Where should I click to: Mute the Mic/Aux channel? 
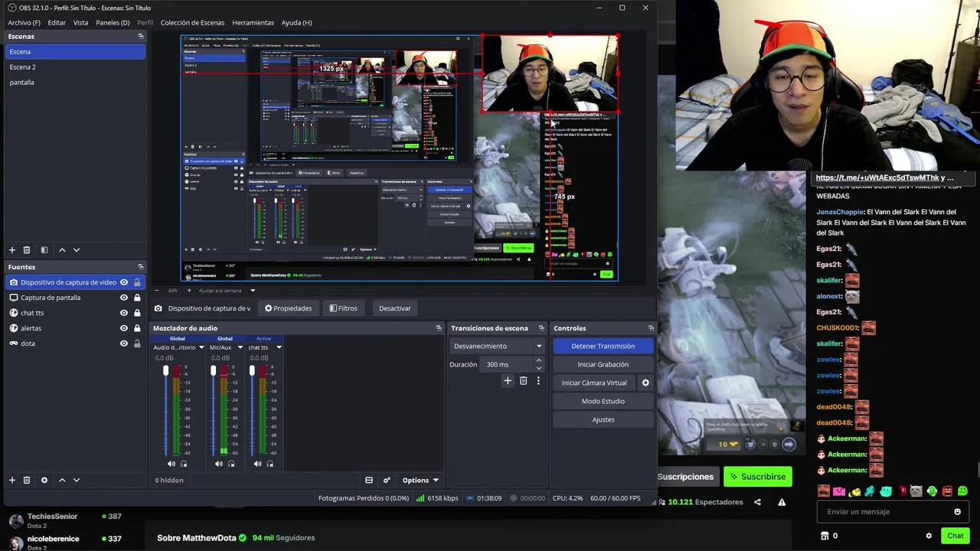(219, 464)
